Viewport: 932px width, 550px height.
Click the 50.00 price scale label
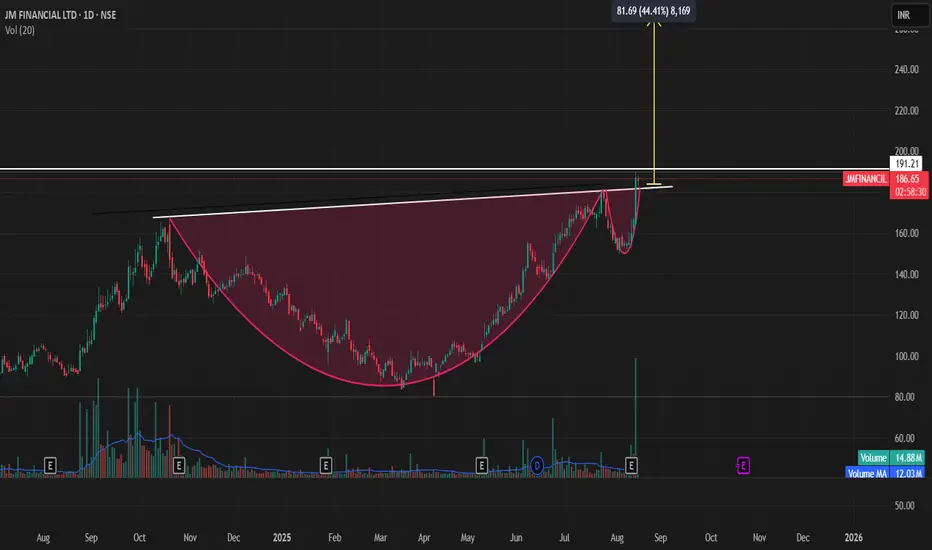click(905, 505)
